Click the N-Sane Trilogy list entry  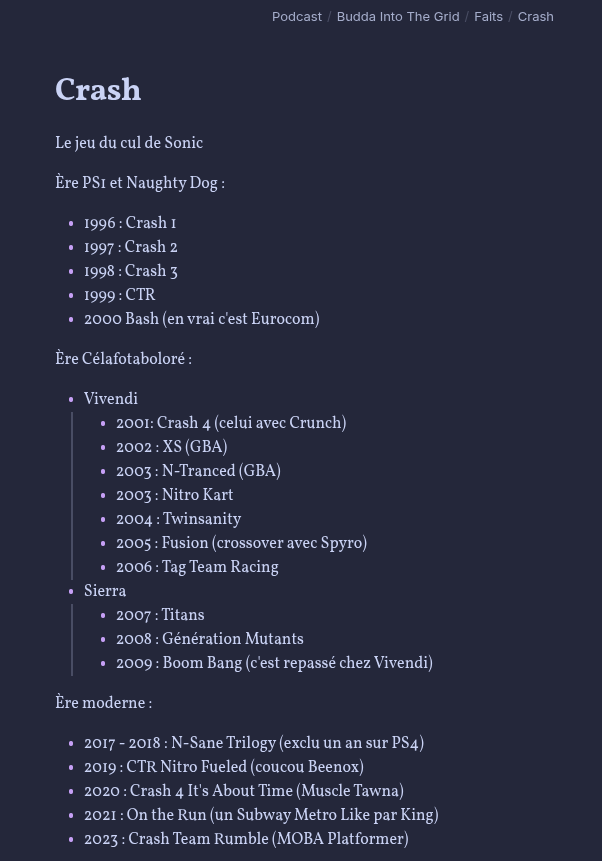tap(253, 744)
